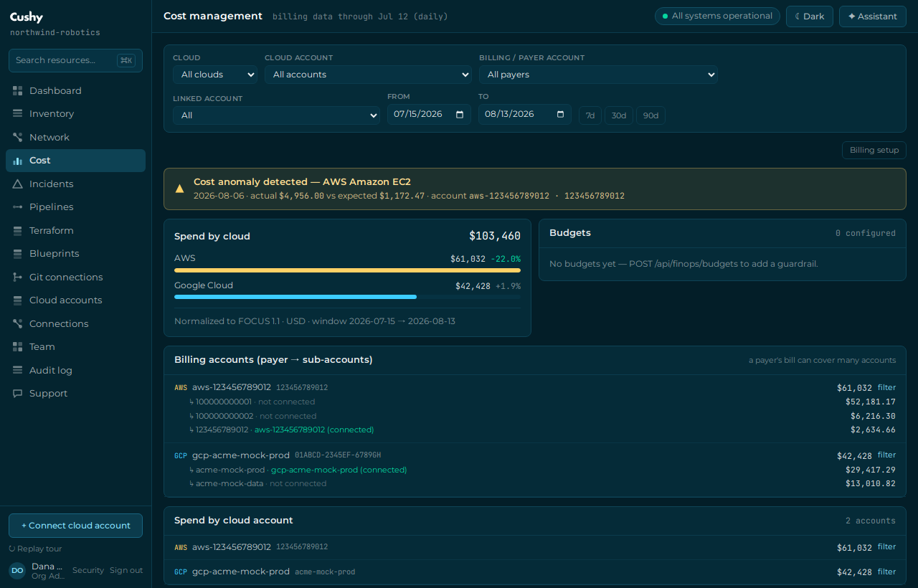Click the northwind-robotics organization name
The image size is (918, 588).
click(55, 33)
